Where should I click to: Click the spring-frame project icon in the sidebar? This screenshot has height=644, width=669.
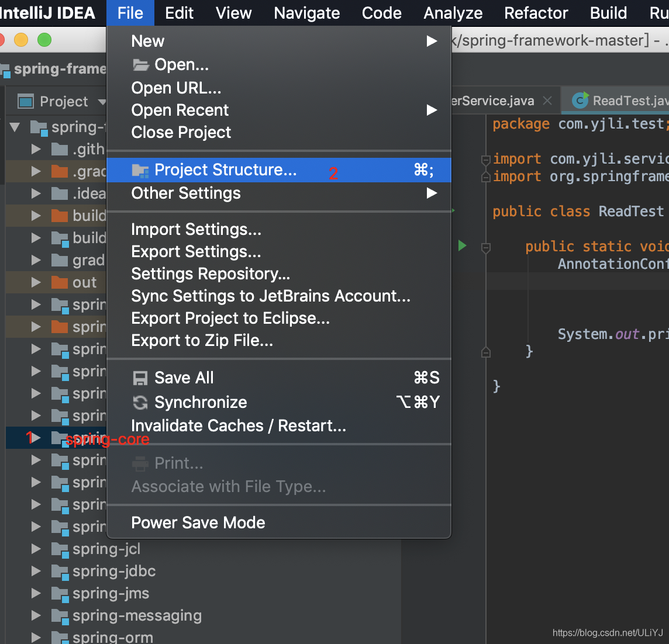coord(6,69)
